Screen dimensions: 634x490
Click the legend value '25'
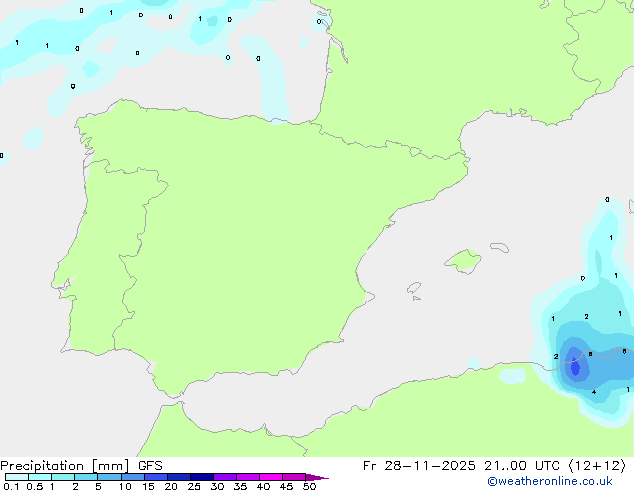(x=194, y=486)
